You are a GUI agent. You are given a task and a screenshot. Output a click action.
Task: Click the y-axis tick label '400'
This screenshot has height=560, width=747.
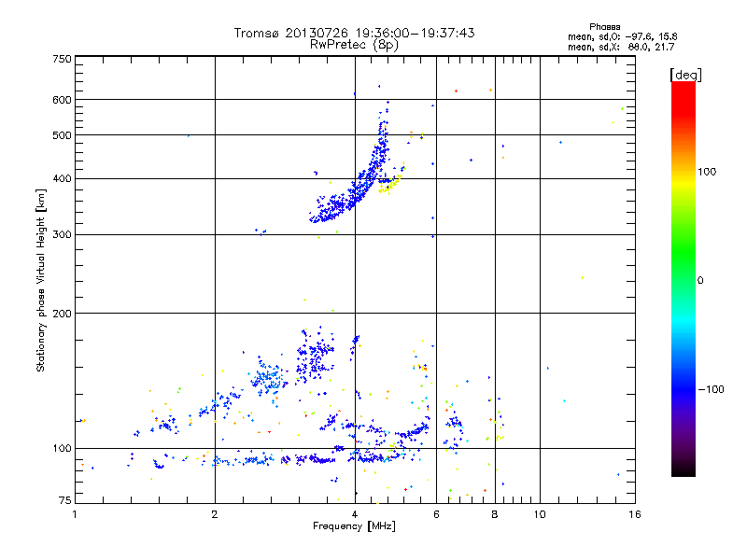[x=62, y=179]
